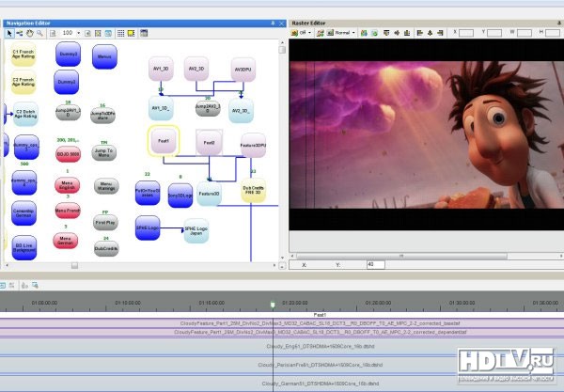Select the Feature3DPU node
The width and height of the screenshot is (564, 392).
[x=253, y=146]
